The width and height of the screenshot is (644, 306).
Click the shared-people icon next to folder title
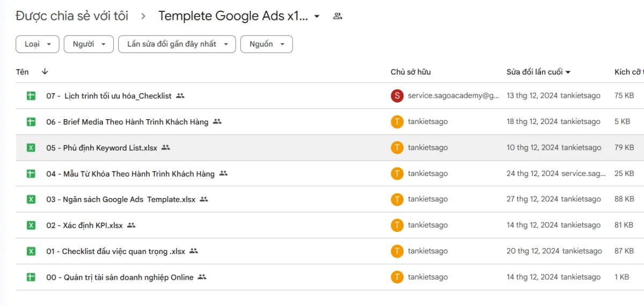338,16
